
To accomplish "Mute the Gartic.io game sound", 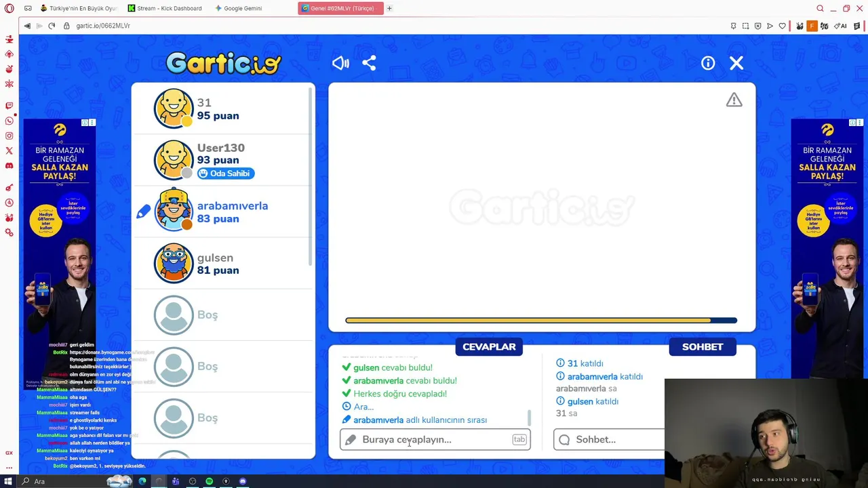I will (x=340, y=63).
